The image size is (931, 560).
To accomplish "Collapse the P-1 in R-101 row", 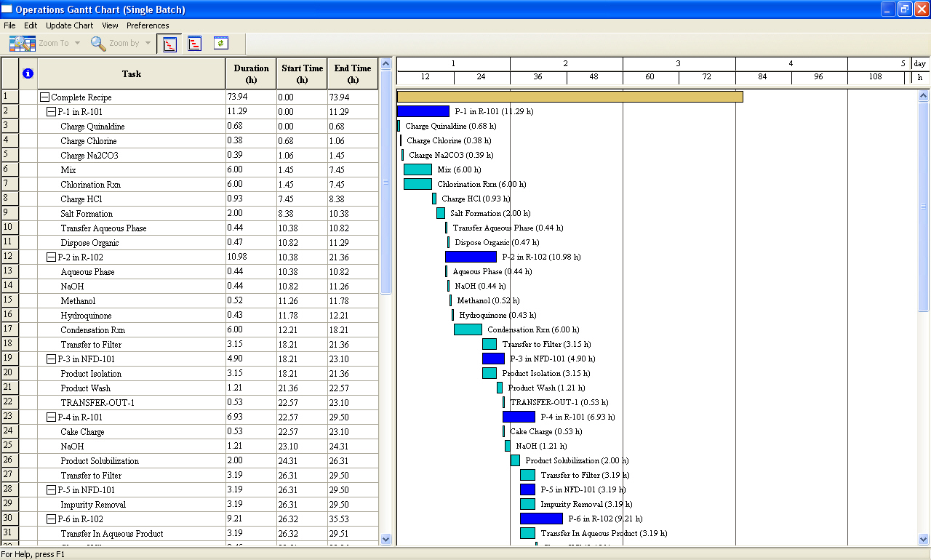I will pyautogui.click(x=51, y=112).
